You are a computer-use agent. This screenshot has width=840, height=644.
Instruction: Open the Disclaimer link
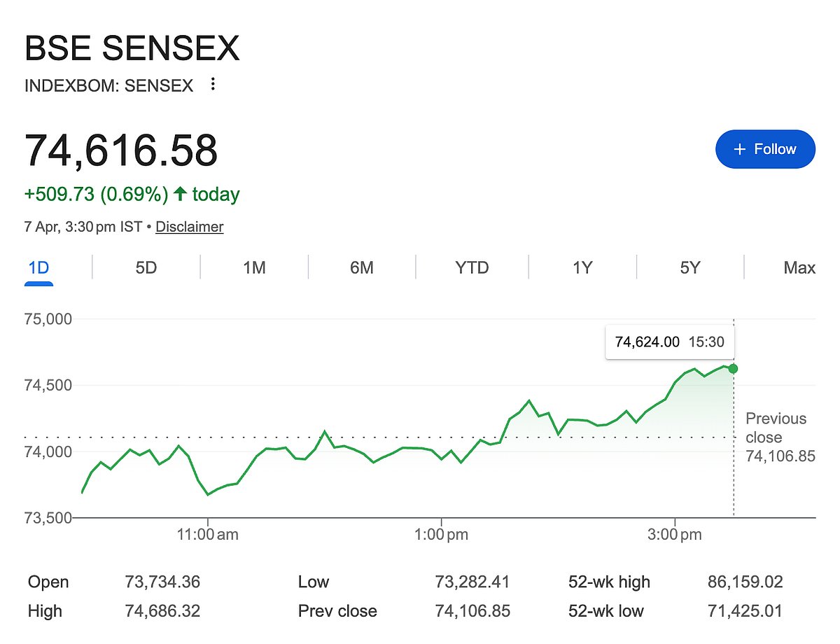(189, 227)
